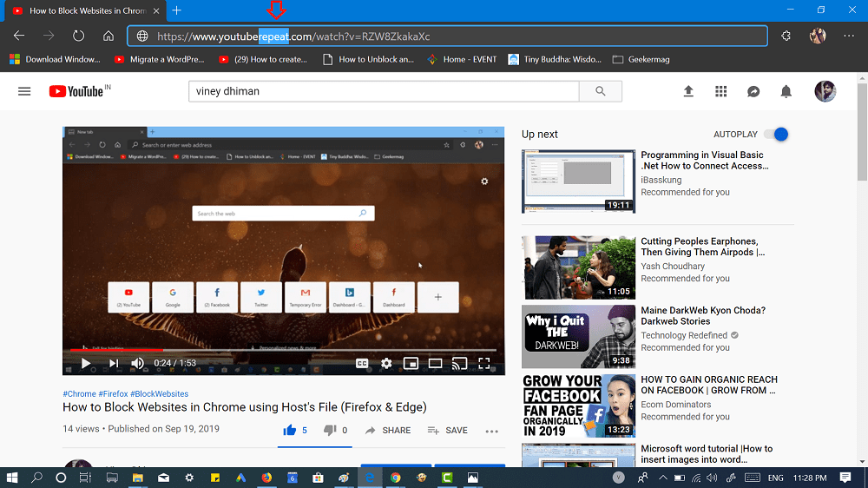868x488 pixels.
Task: Click the address bar URL field
Action: coord(447,36)
